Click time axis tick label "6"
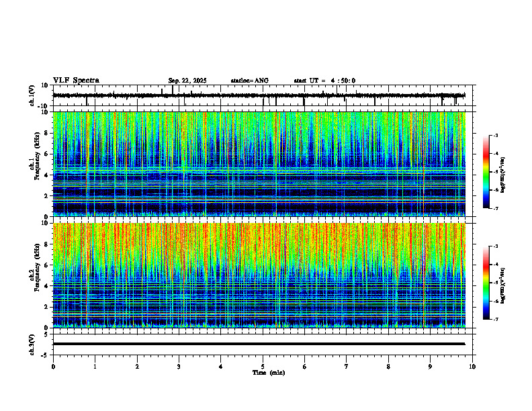 tap(305, 367)
